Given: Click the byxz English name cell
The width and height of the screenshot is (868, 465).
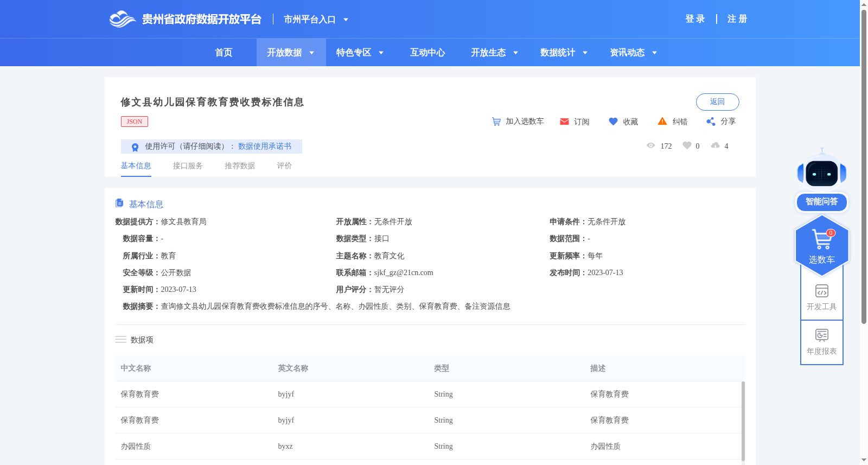Looking at the screenshot, I should (x=285, y=447).
